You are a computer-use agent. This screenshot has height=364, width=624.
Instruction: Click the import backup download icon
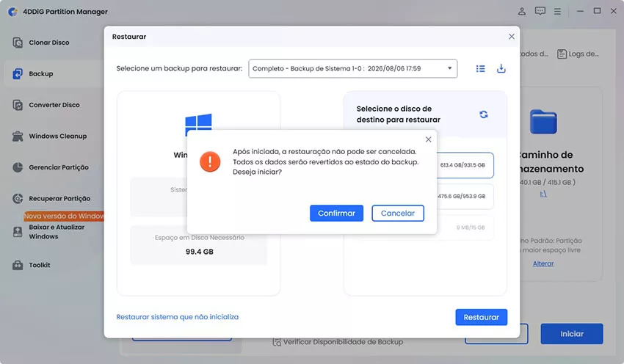tap(501, 69)
